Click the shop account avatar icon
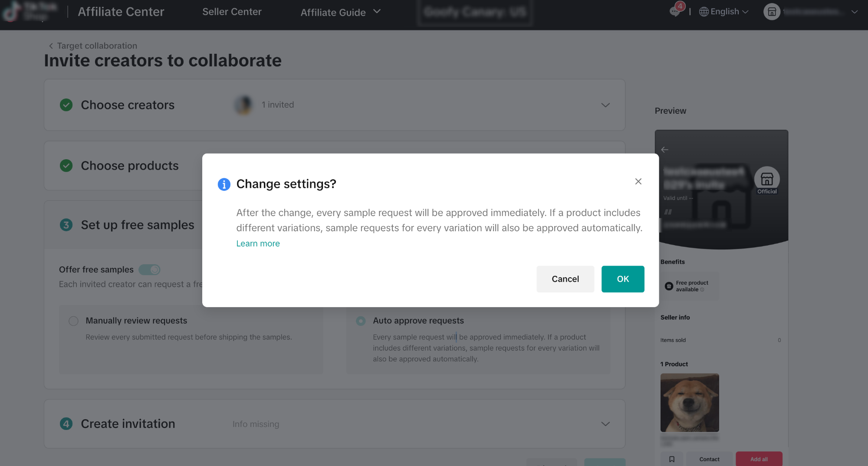Screen dimensions: 868x466 tap(772, 12)
